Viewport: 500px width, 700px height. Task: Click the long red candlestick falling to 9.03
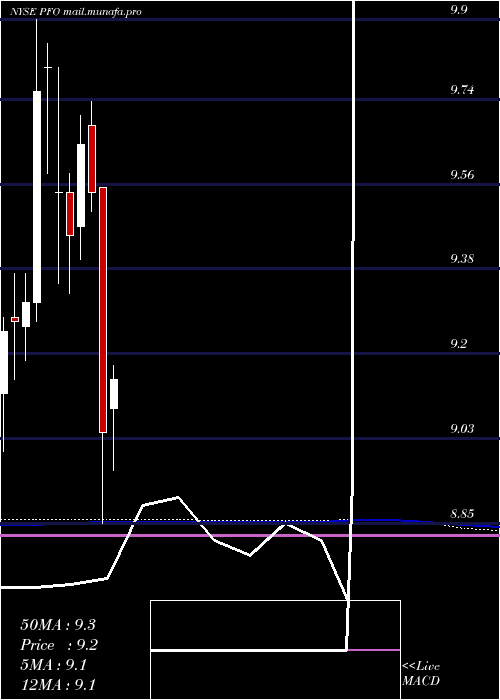(x=103, y=310)
